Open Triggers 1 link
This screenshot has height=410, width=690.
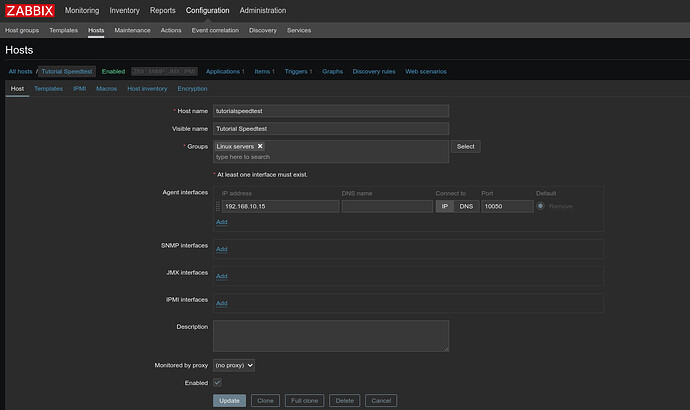tap(298, 71)
